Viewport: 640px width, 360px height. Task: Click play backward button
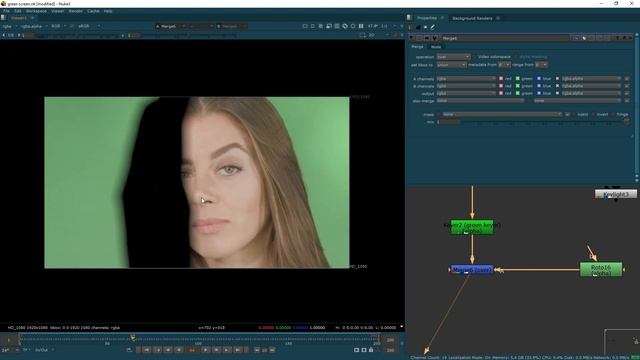tap(179, 350)
